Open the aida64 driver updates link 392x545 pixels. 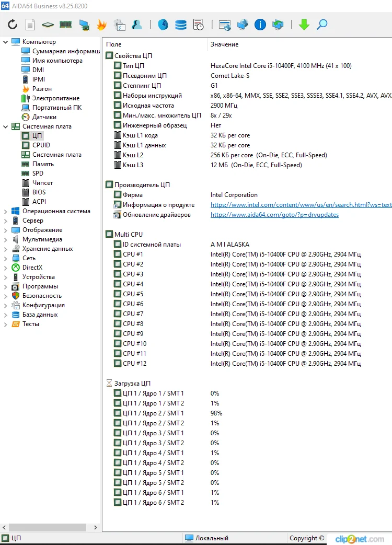click(274, 215)
